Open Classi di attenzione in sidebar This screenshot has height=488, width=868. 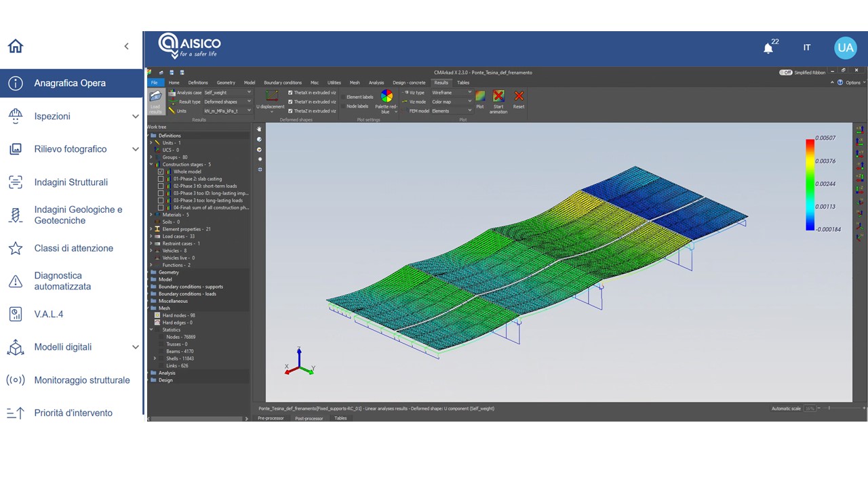[73, 248]
